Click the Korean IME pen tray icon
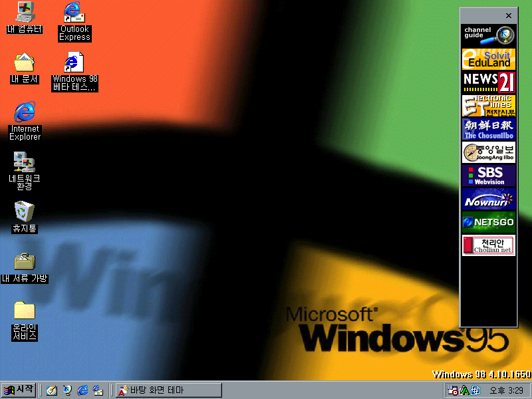 [464, 390]
